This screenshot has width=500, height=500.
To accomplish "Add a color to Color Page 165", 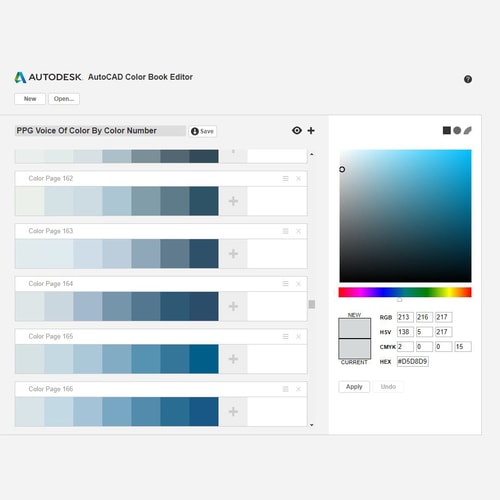I will point(233,359).
